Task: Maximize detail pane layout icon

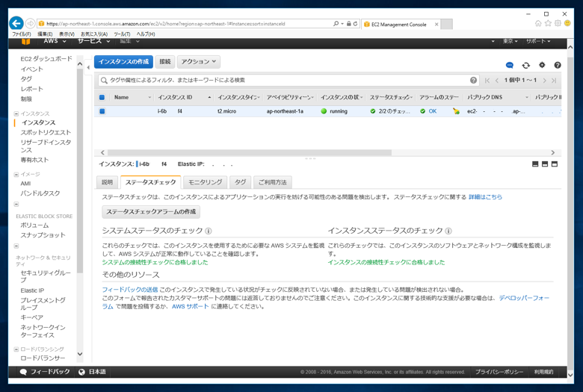Action: (555, 164)
